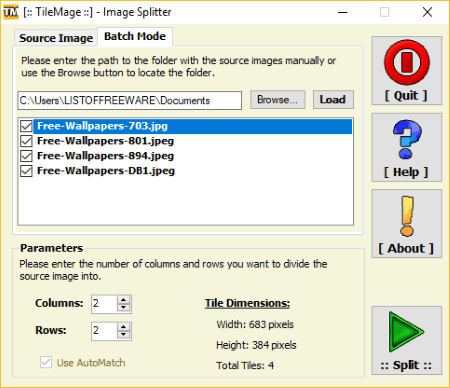
Task: Decrease the Rows value with down arrow
Action: pos(124,335)
